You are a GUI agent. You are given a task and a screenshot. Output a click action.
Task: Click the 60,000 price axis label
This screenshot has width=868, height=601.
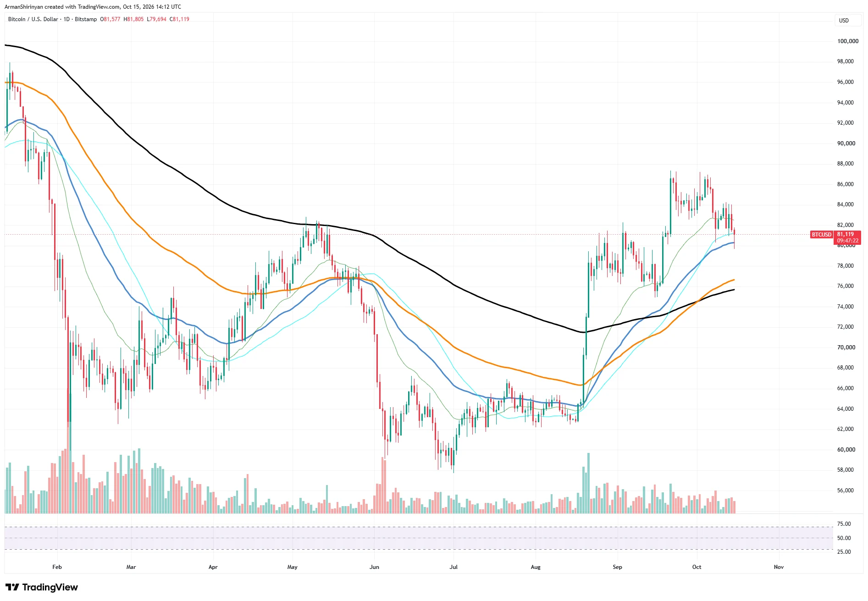click(x=846, y=450)
